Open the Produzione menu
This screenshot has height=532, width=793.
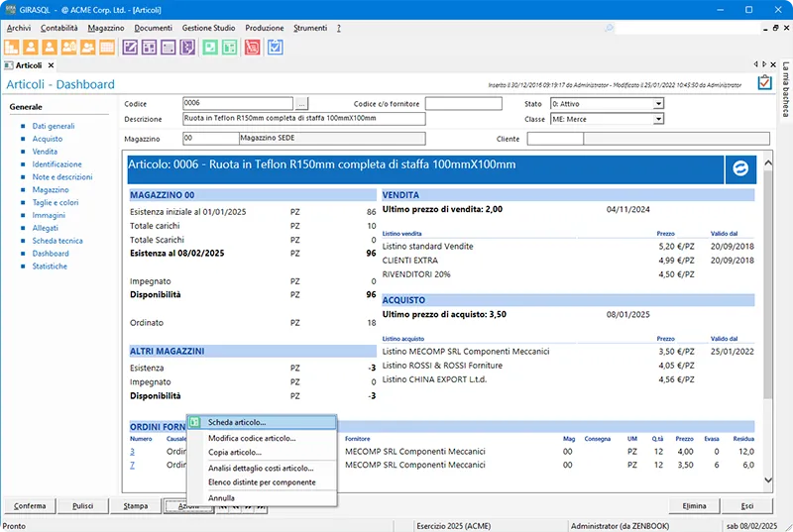coord(265,28)
